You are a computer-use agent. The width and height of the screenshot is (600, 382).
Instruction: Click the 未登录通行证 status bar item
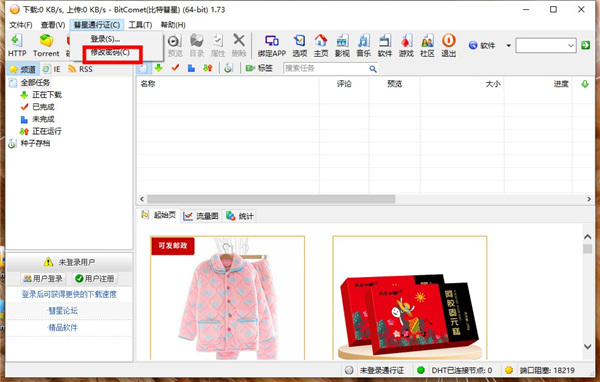[x=375, y=370]
